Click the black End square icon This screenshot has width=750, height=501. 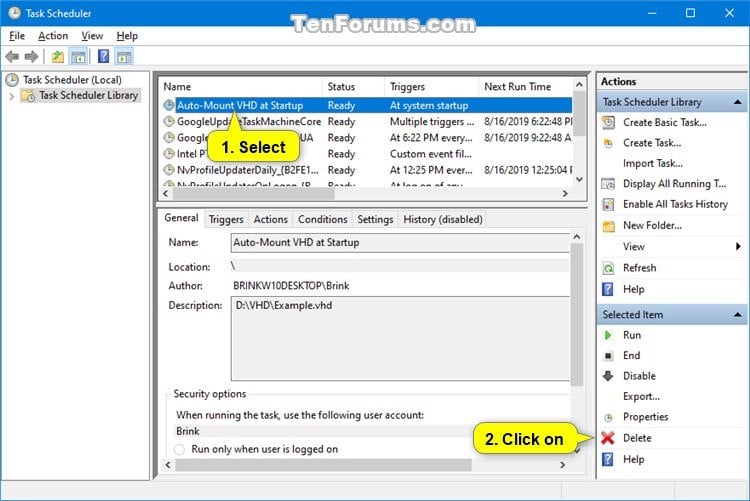608,356
